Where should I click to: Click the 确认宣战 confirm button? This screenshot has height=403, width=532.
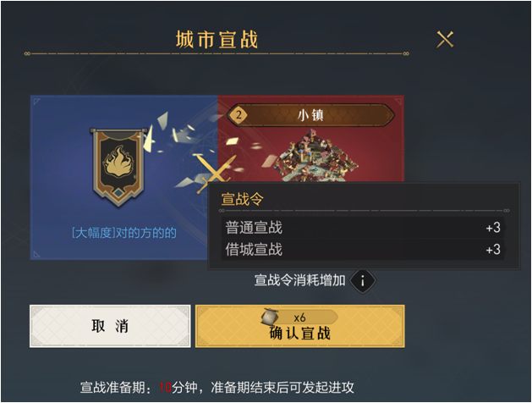[x=300, y=326]
